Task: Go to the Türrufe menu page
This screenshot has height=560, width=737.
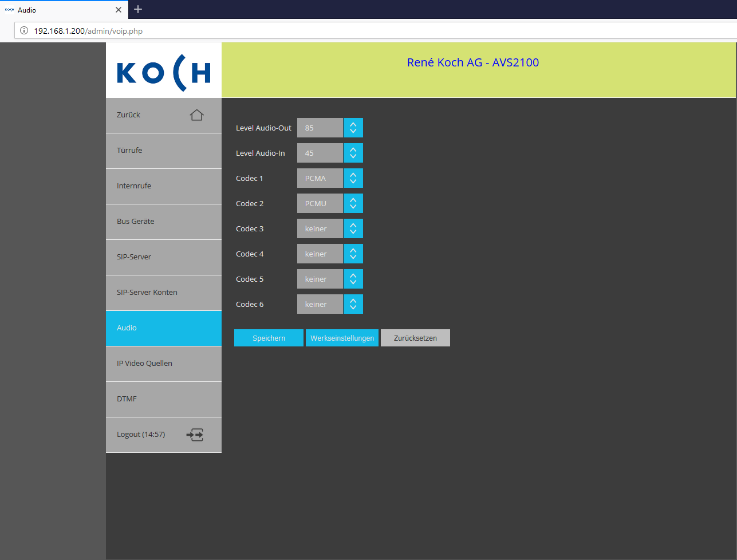Action: coord(164,151)
